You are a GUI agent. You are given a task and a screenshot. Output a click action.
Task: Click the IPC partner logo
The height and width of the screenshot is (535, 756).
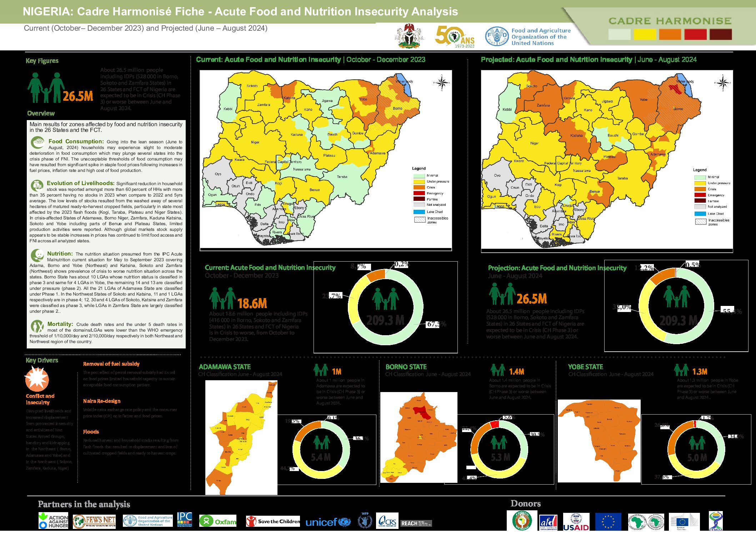pos(184,520)
